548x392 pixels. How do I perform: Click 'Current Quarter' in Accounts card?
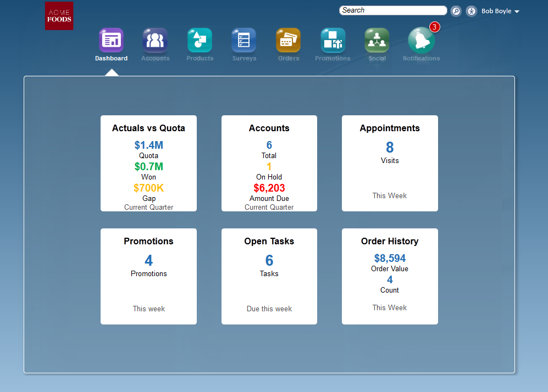tap(269, 208)
